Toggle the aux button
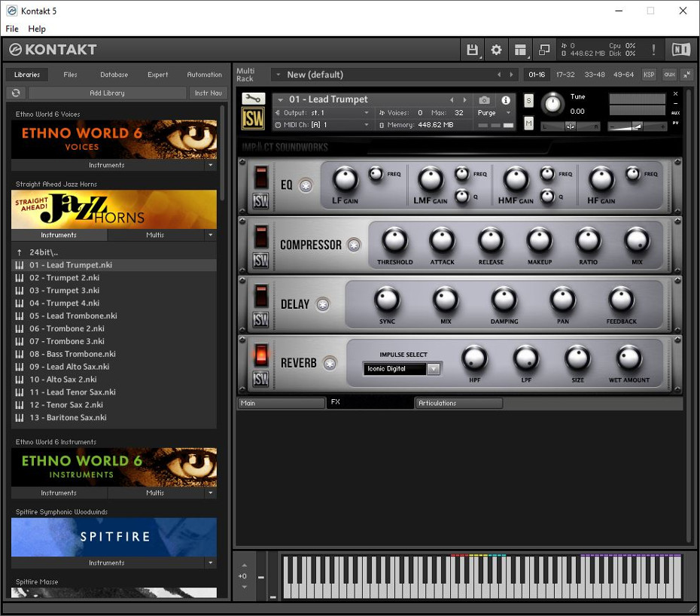Viewport: 700px width, 616px height. 669,75
